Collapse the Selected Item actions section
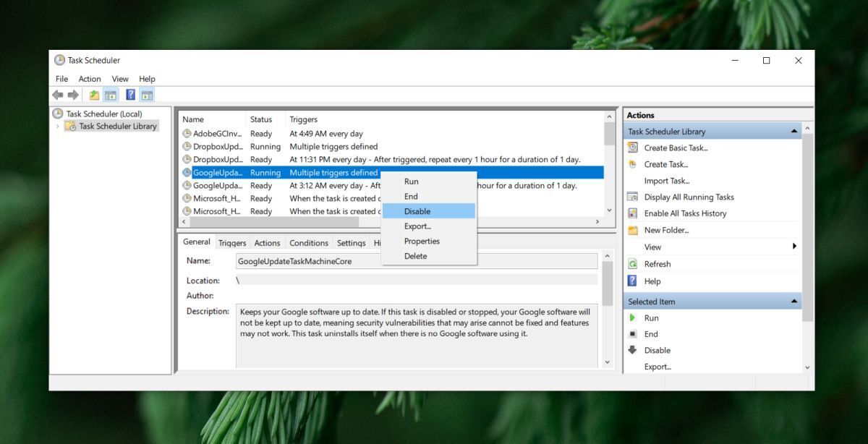Viewport: 868px width, 444px height. 794,302
